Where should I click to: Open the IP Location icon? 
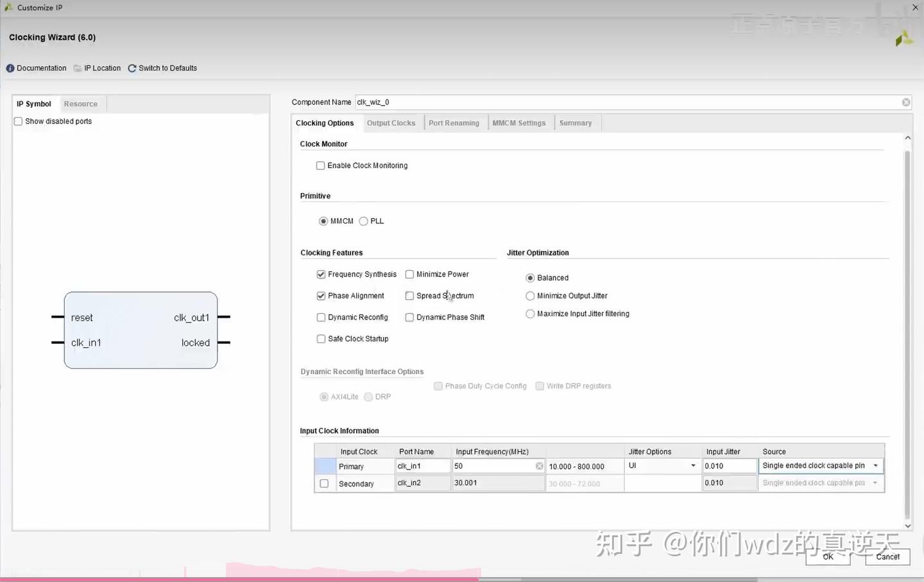(x=77, y=68)
